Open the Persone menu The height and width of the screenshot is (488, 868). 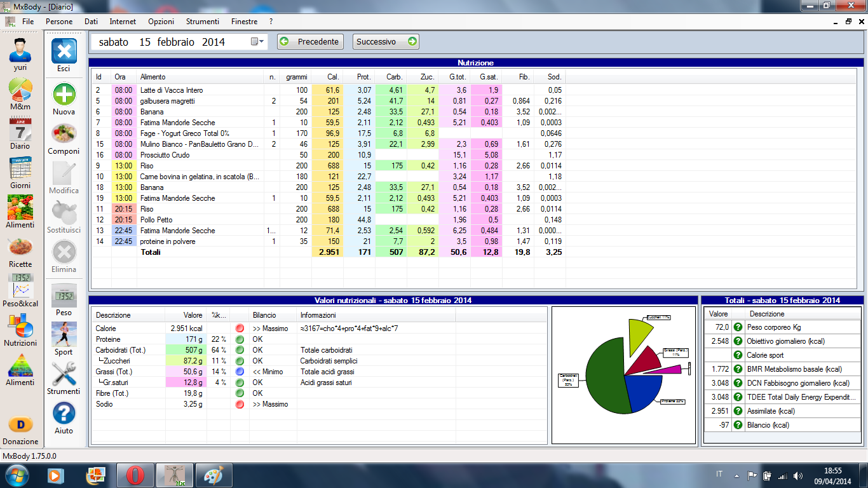pos(59,22)
